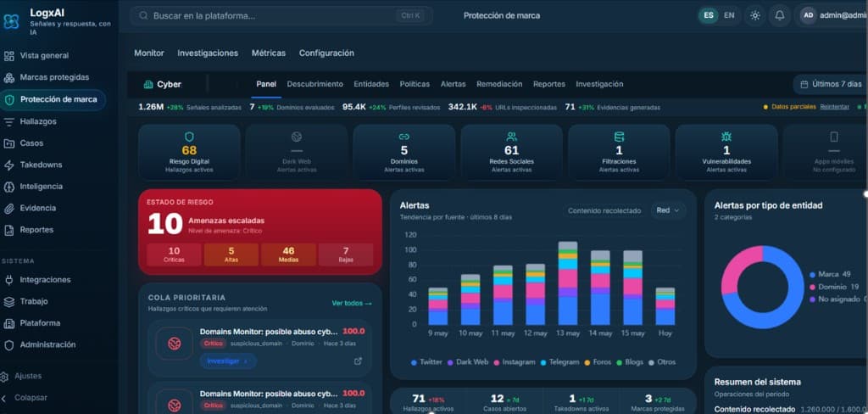Open the Últimos 7 días date range
The height and width of the screenshot is (414, 868).
click(831, 84)
